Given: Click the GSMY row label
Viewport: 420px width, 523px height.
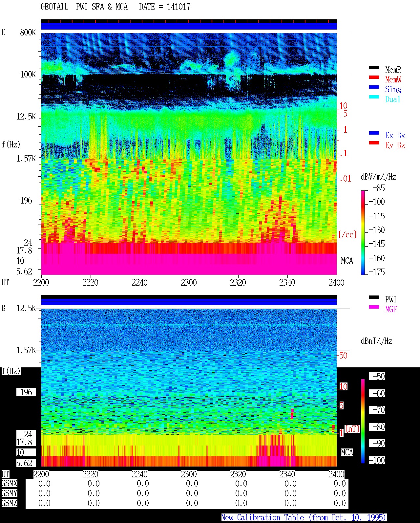Looking at the screenshot, I should point(9,493).
